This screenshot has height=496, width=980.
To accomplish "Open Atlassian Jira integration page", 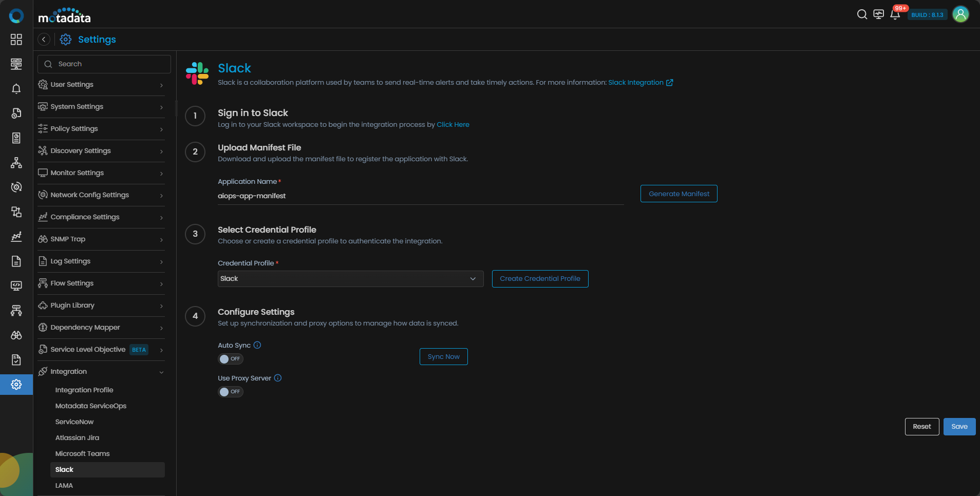I will click(x=77, y=438).
